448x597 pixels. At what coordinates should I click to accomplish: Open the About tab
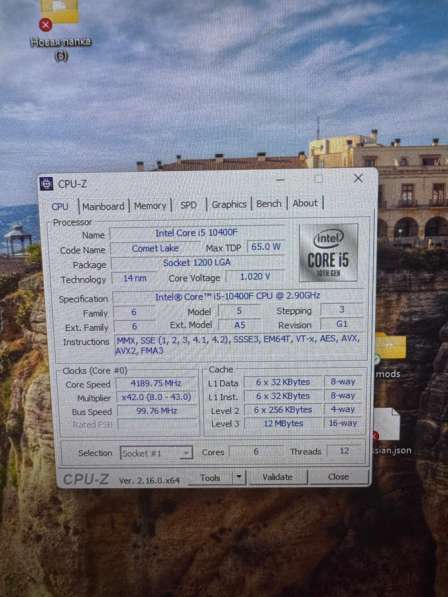(305, 203)
